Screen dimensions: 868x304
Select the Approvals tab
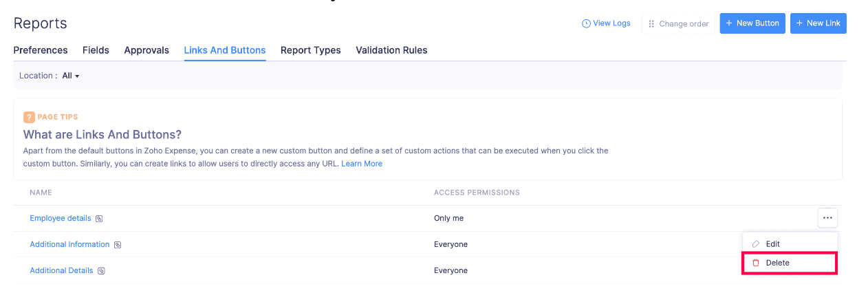pos(147,50)
